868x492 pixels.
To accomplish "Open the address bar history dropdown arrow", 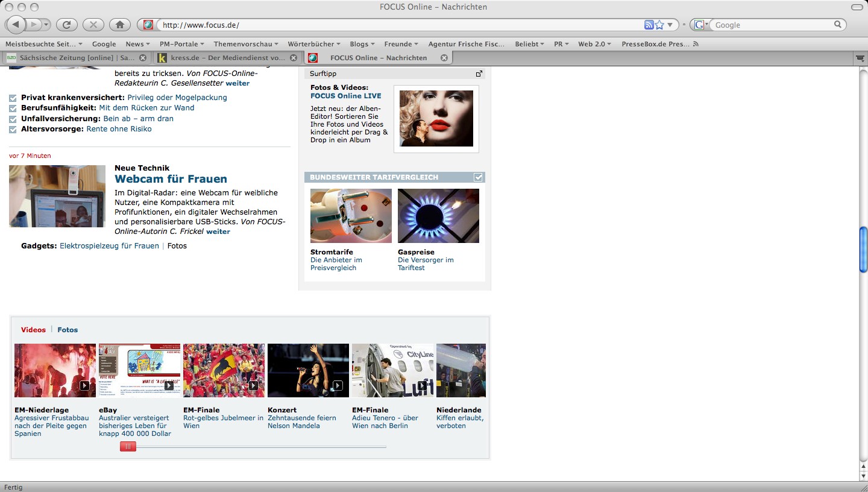I will [670, 25].
